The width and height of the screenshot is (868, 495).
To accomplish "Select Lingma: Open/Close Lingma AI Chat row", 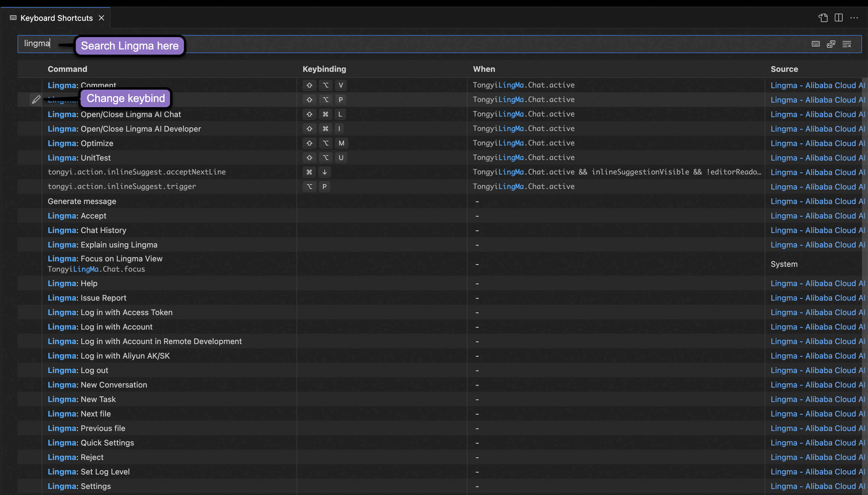I will [x=439, y=114].
